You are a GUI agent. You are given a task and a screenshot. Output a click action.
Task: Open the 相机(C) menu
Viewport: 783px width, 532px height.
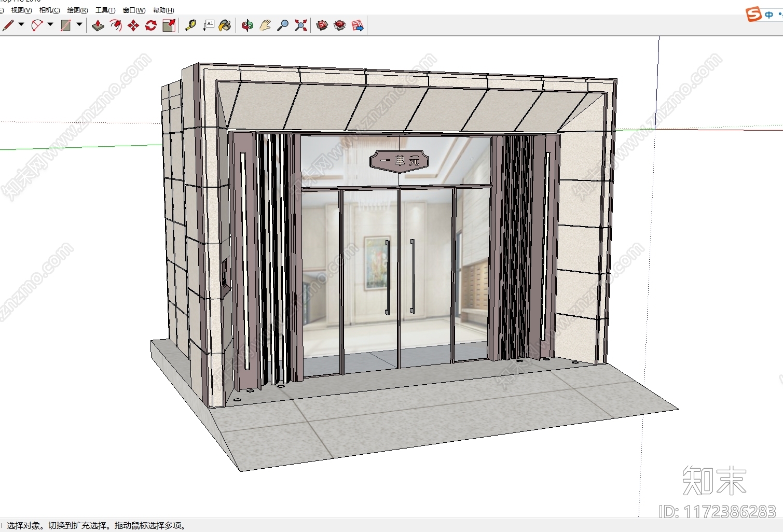49,10
